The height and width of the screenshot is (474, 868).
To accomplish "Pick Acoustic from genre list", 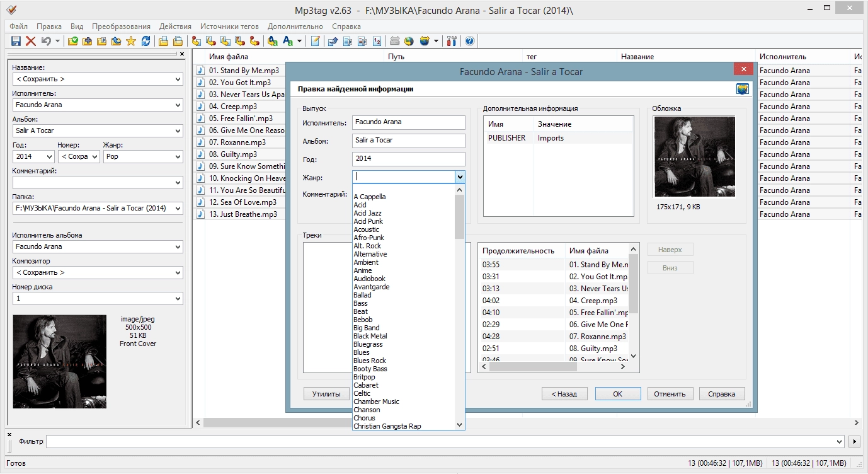I will click(367, 229).
